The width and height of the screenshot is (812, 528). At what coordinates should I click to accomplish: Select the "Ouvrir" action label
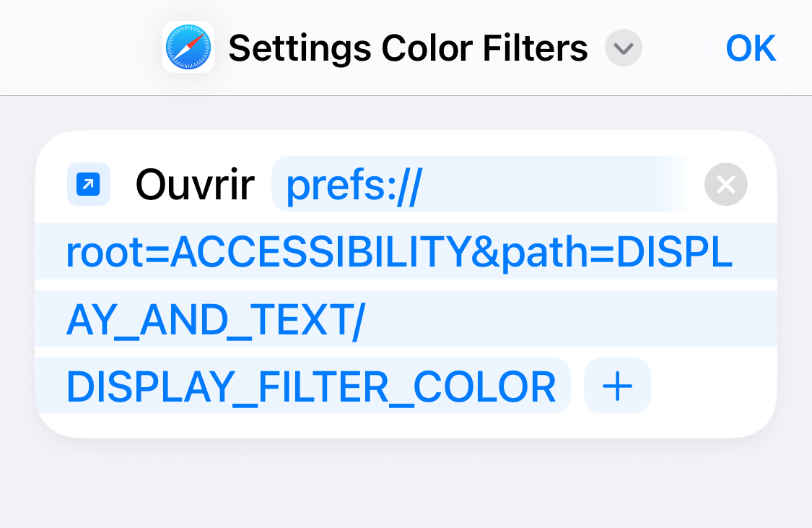(195, 185)
